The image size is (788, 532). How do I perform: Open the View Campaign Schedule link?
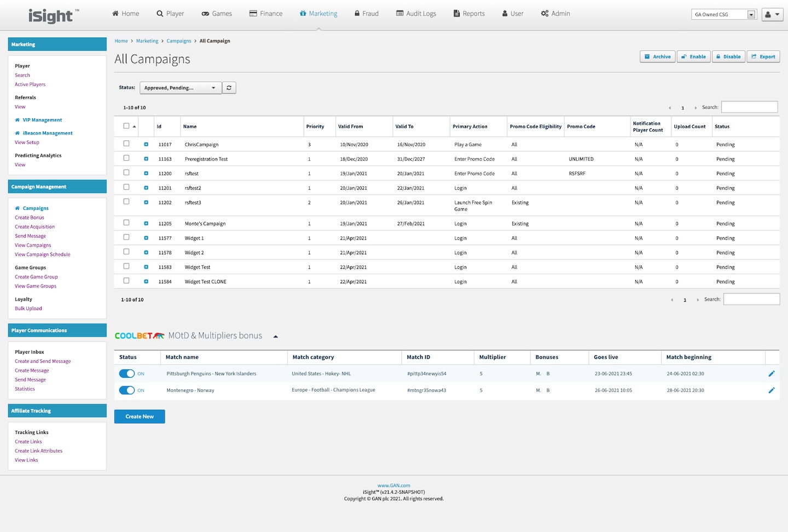coord(43,254)
